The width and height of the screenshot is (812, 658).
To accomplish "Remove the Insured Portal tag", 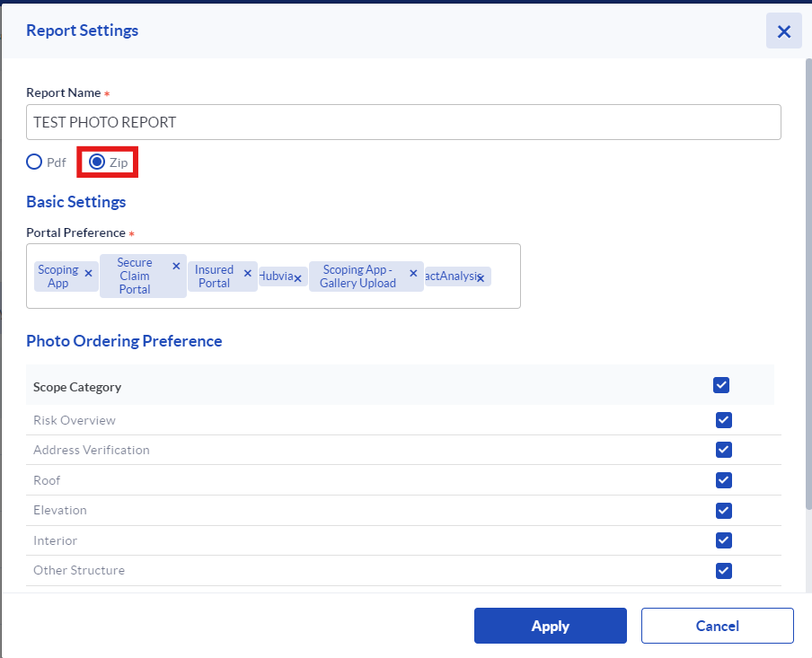I will point(248,274).
